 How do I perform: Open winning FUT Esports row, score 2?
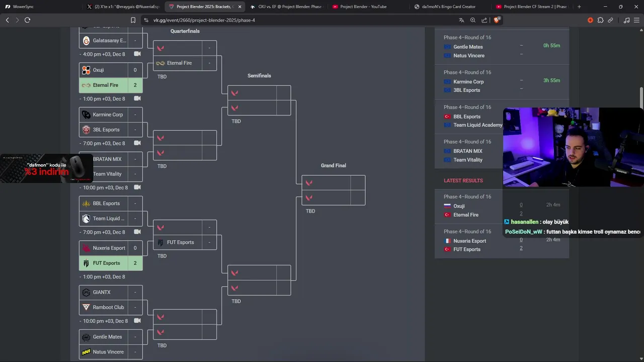[111, 263]
